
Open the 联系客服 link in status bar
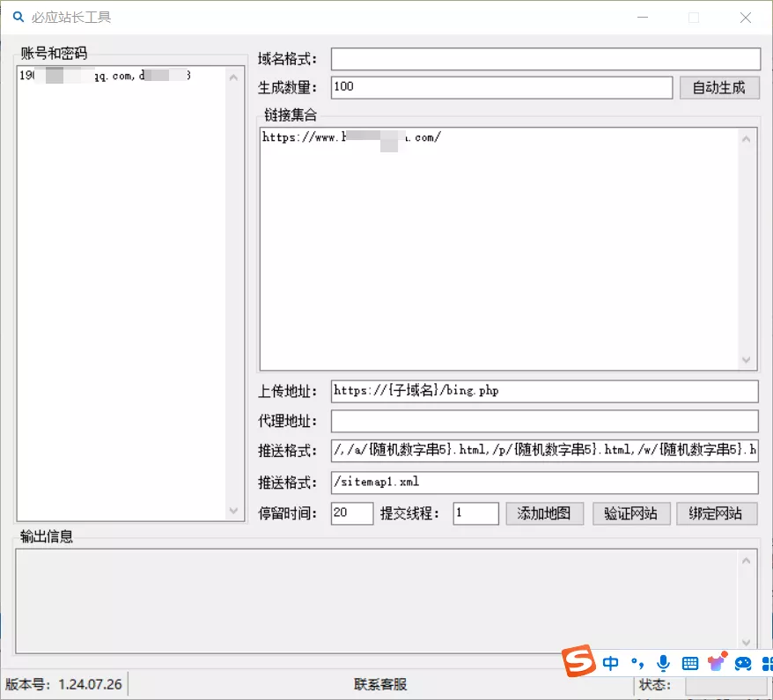[x=380, y=684]
